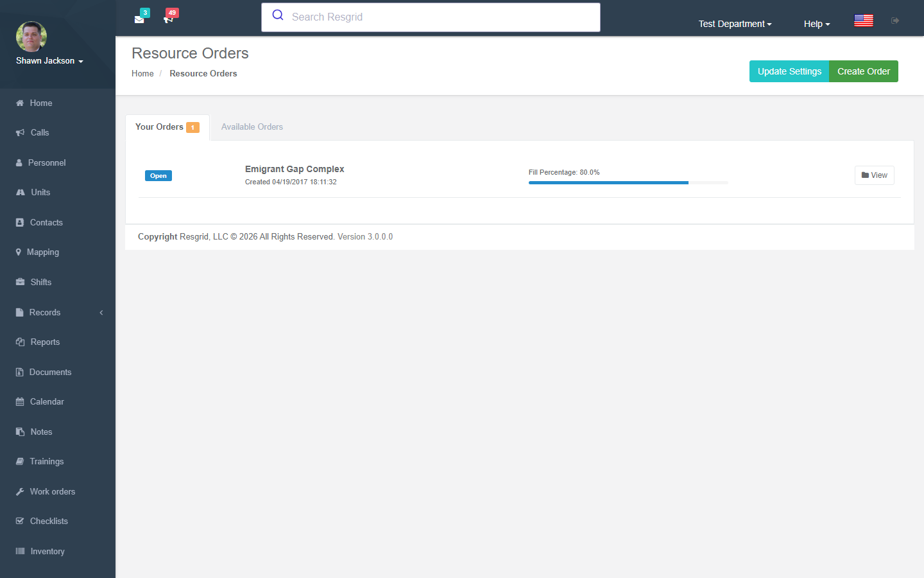
Task: Click the Search Resgrid input field
Action: click(431, 17)
